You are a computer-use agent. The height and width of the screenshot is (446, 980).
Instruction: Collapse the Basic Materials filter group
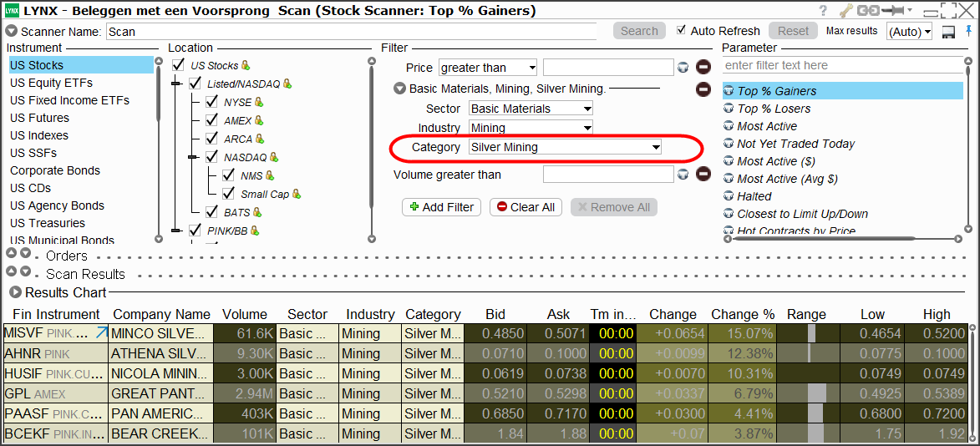(400, 89)
